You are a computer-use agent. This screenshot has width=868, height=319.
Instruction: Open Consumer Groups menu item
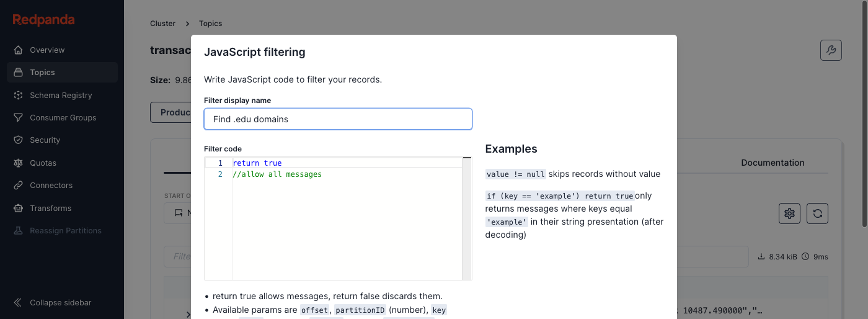(63, 117)
